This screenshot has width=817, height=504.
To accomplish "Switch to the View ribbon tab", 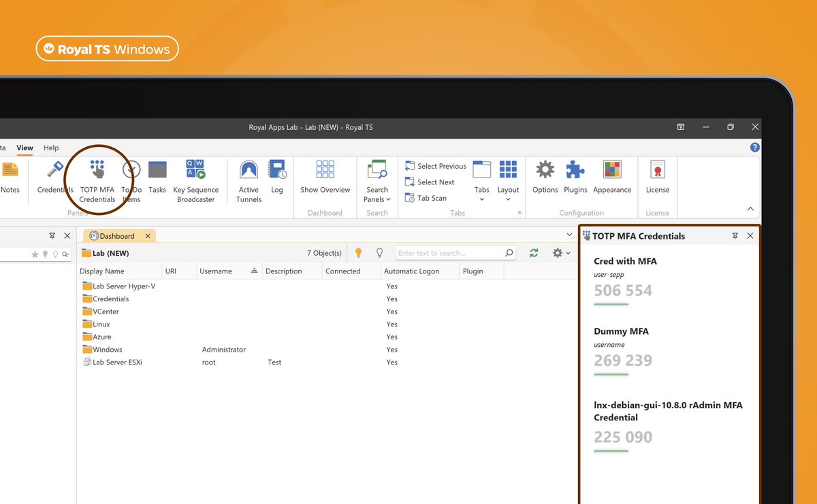I will pos(25,148).
